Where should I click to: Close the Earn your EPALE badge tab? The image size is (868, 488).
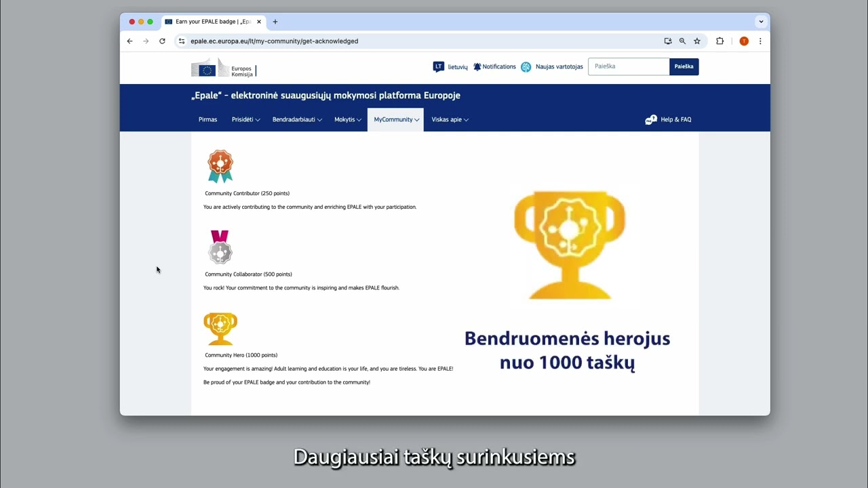tap(258, 22)
